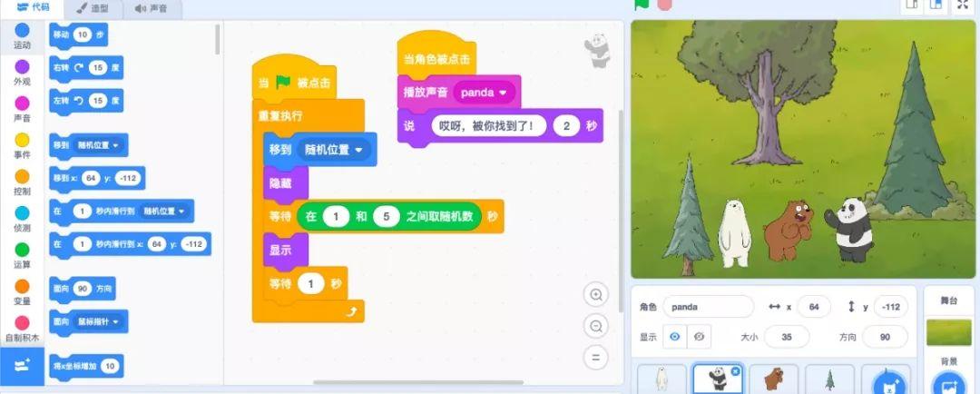This screenshot has height=394, width=980.
Task: Select the 自制积木 (My Blocks) category circle
Action: pos(22,322)
